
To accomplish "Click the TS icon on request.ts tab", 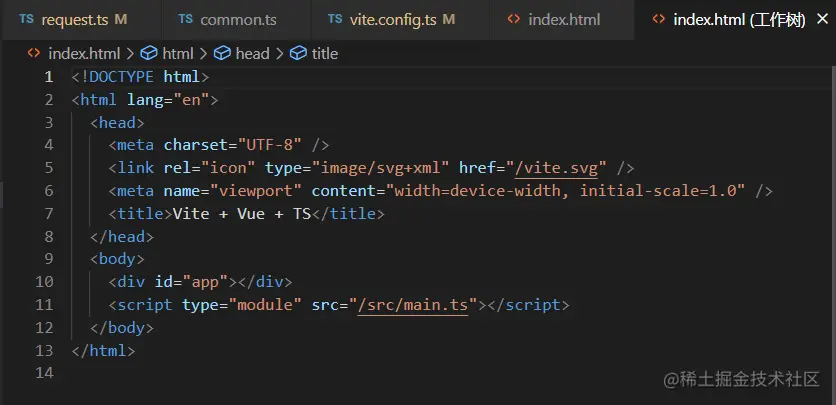I will [26, 19].
